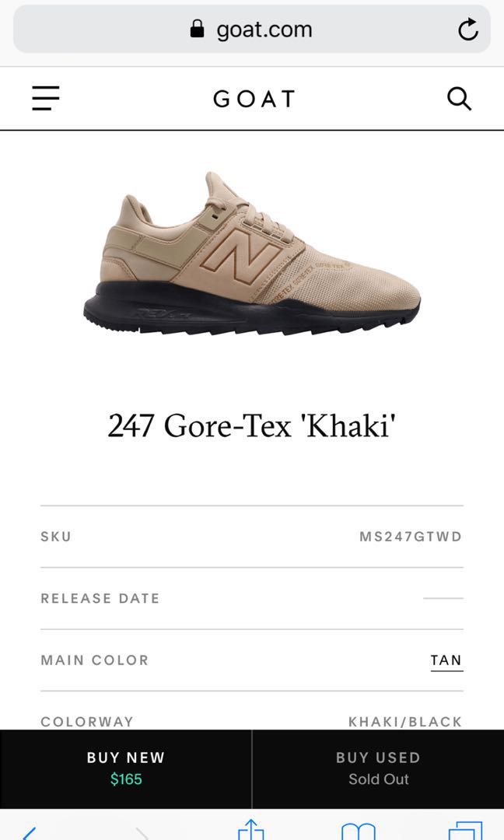Open the hamburger navigation menu
This screenshot has width=504, height=840.
pyautogui.click(x=45, y=99)
